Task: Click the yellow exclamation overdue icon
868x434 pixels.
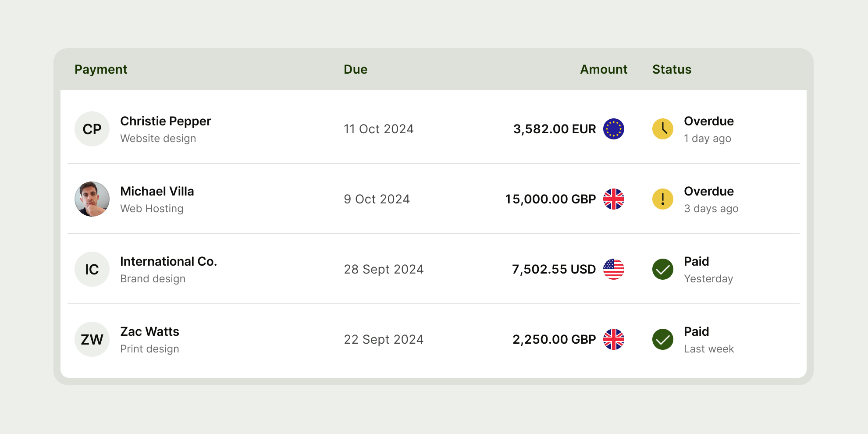Action: click(x=663, y=199)
